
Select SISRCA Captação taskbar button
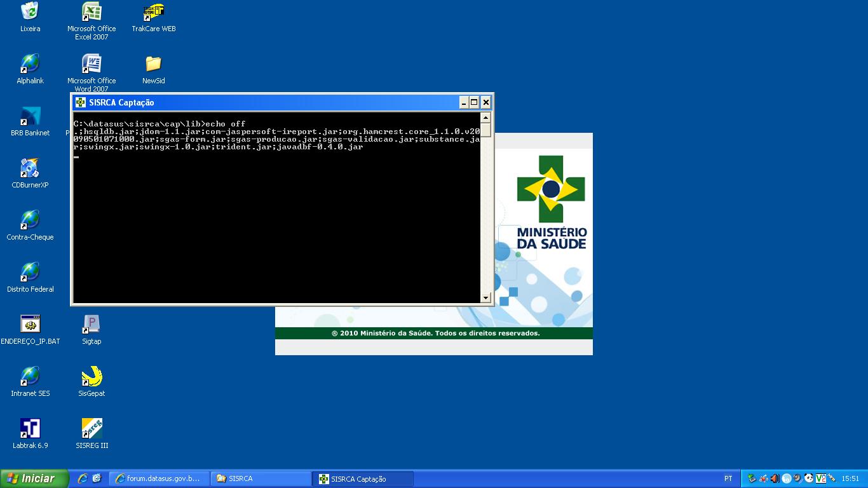click(363, 478)
